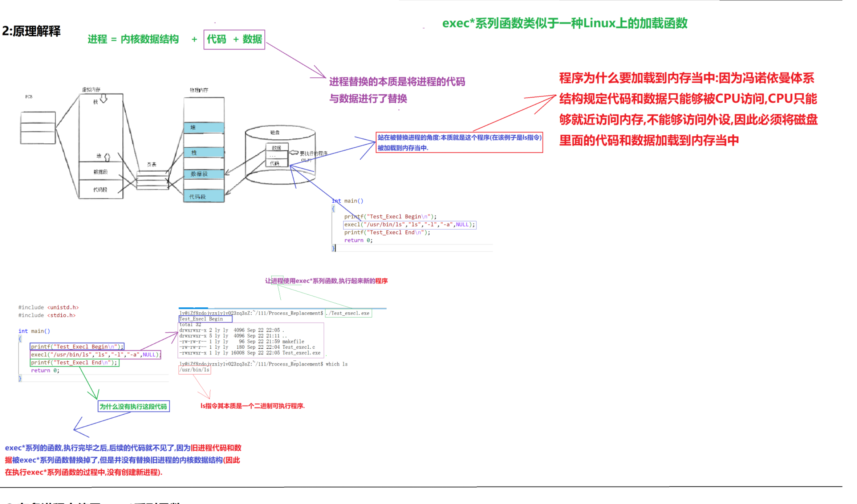The width and height of the screenshot is (857, 504).
Task: Click the boxed 代码 + 数据 label
Action: pos(234,39)
